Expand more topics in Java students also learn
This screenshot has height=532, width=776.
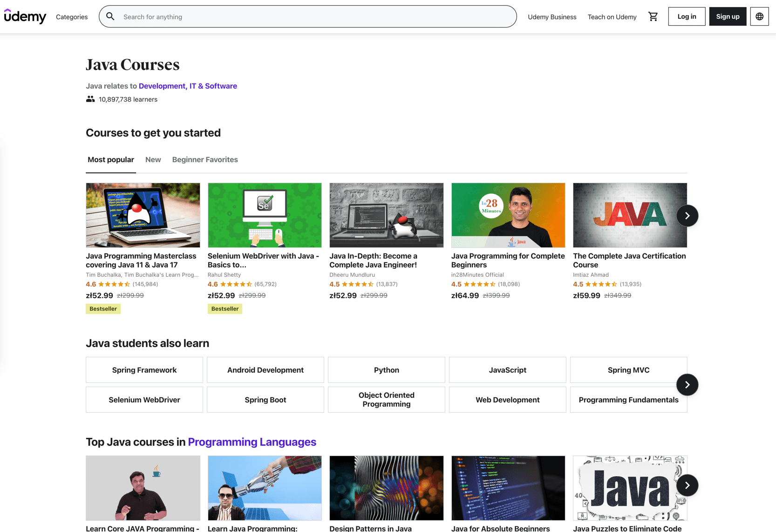687,385
